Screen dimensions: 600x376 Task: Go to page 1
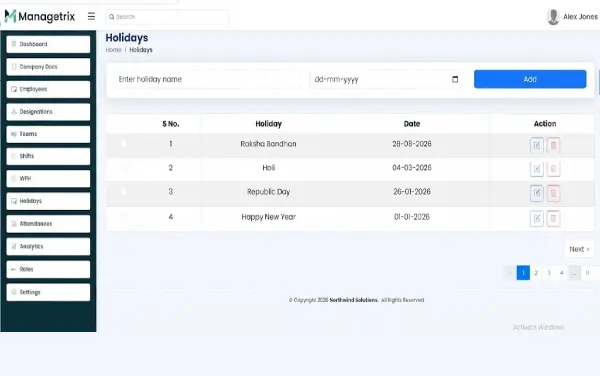523,273
